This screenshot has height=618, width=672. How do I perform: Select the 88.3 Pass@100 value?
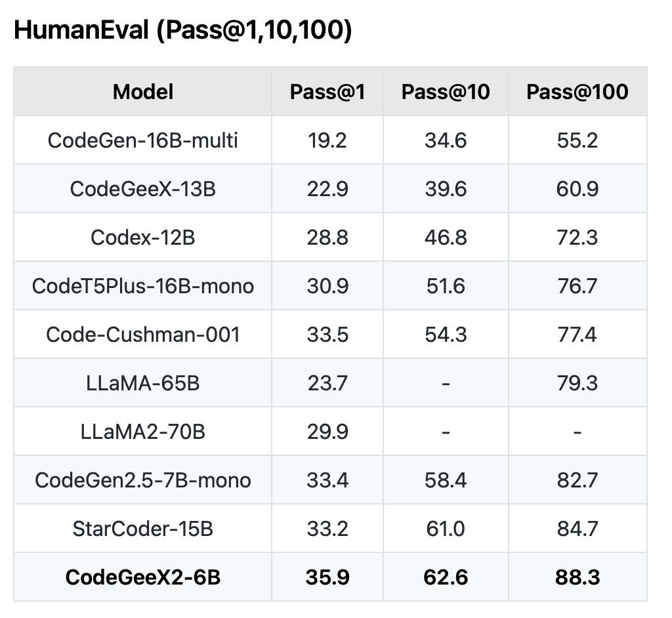(577, 577)
